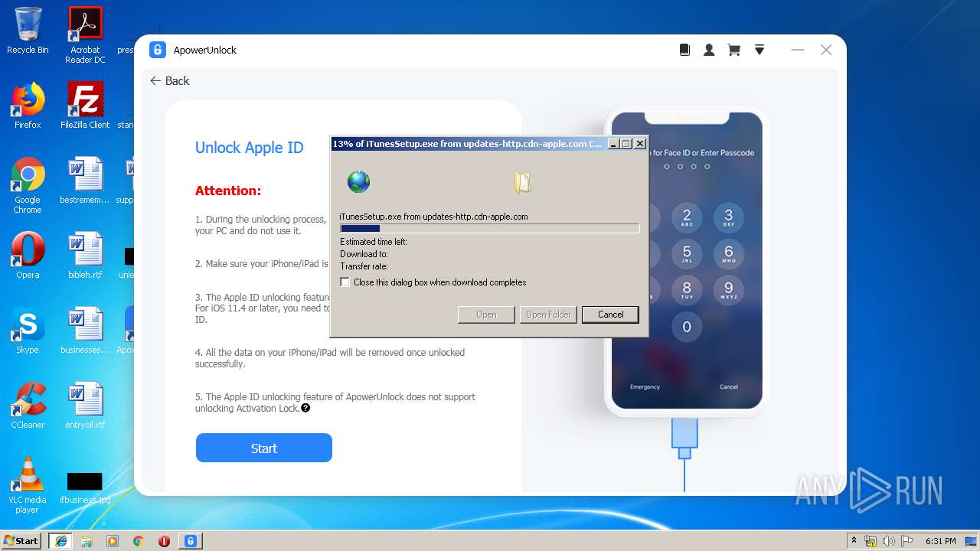Select the Recycle Bin desktop icon
The width and height of the screenshot is (980, 551).
pyautogui.click(x=28, y=31)
